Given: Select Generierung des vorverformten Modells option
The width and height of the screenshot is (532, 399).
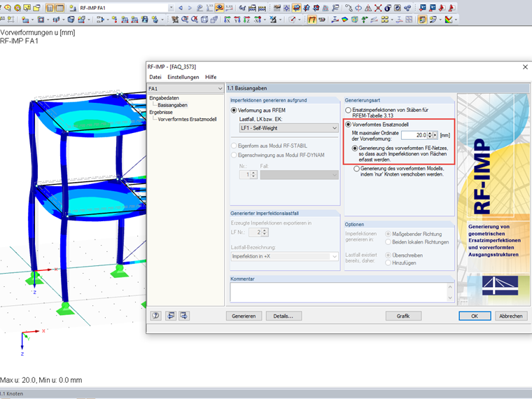Looking at the screenshot, I should 356,169.
